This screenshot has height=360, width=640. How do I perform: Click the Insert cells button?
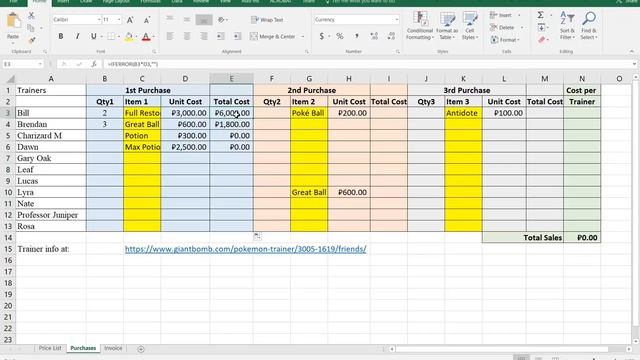(501, 15)
